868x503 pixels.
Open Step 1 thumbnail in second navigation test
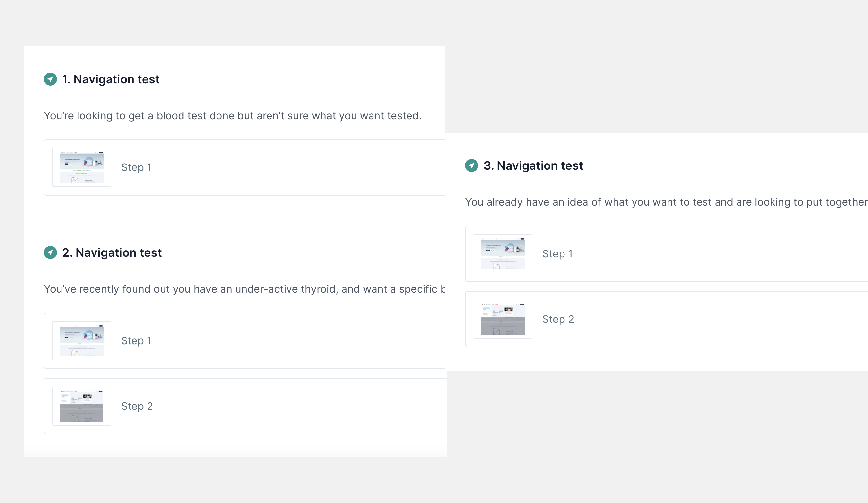(x=82, y=341)
